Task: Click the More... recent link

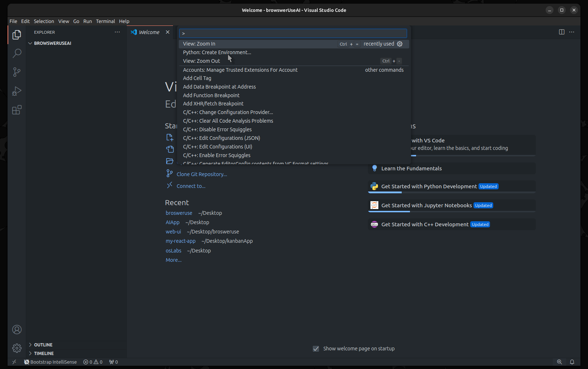Action: point(173,260)
